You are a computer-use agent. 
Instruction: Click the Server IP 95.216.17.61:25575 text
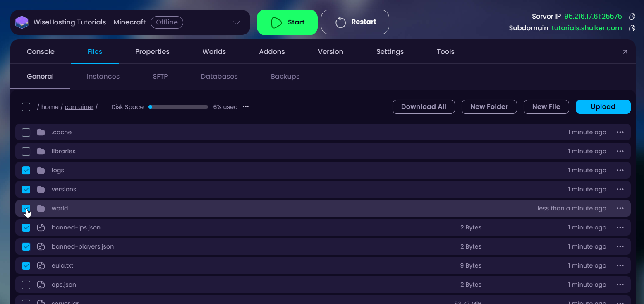pos(593,17)
